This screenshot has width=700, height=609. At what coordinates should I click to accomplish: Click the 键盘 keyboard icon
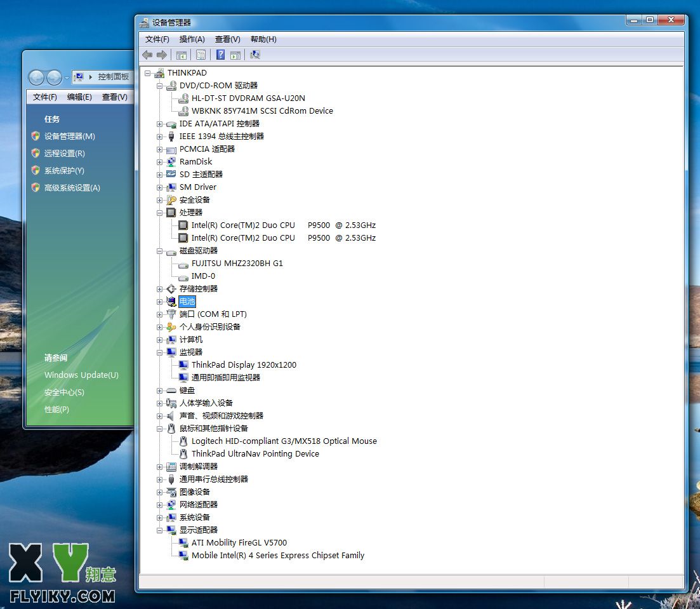pos(171,391)
